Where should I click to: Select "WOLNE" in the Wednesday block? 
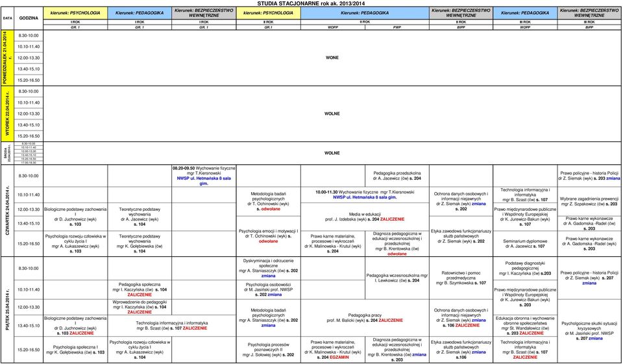(332, 153)
